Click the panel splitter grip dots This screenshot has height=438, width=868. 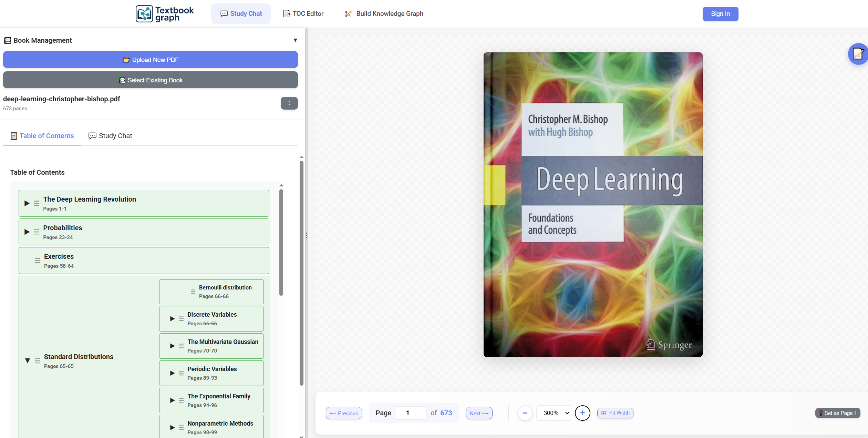(306, 235)
